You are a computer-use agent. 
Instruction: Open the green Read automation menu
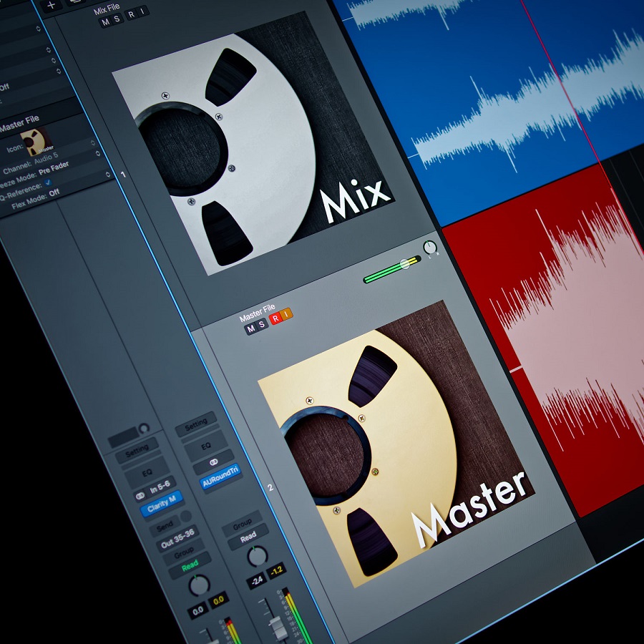tap(190, 566)
